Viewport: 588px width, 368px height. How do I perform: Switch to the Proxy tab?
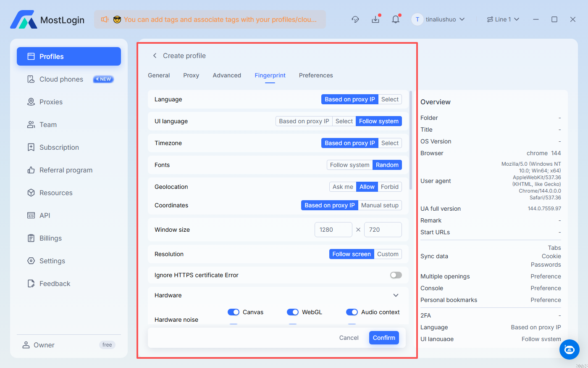click(x=191, y=75)
